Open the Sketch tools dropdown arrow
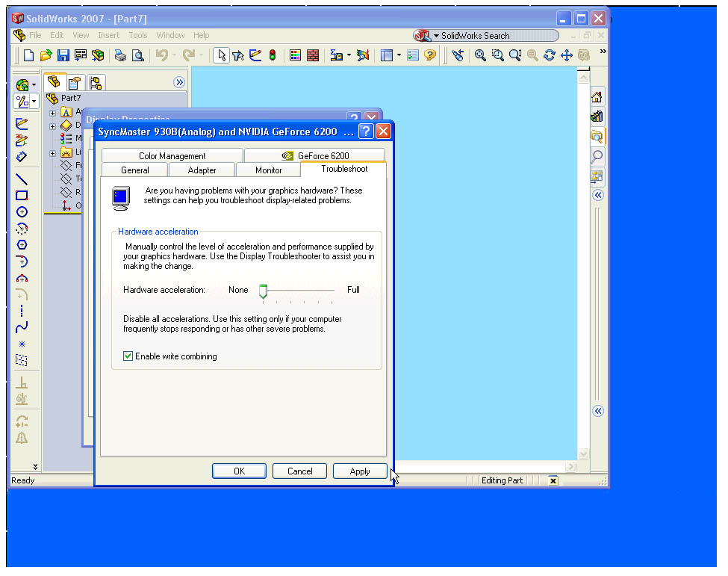 (34, 102)
